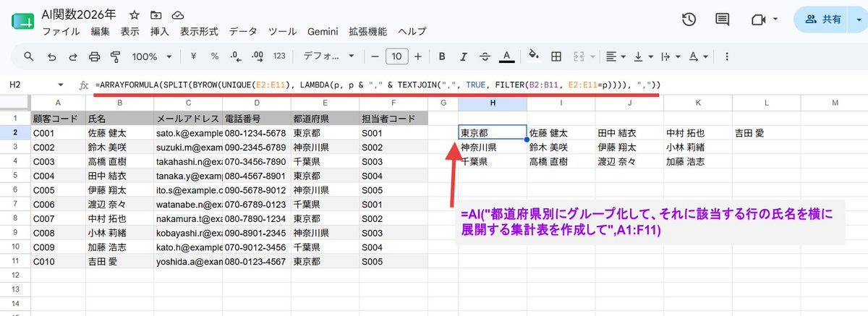Open the Google Sheets home icon
The height and width of the screenshot is (316, 868).
coord(23,21)
